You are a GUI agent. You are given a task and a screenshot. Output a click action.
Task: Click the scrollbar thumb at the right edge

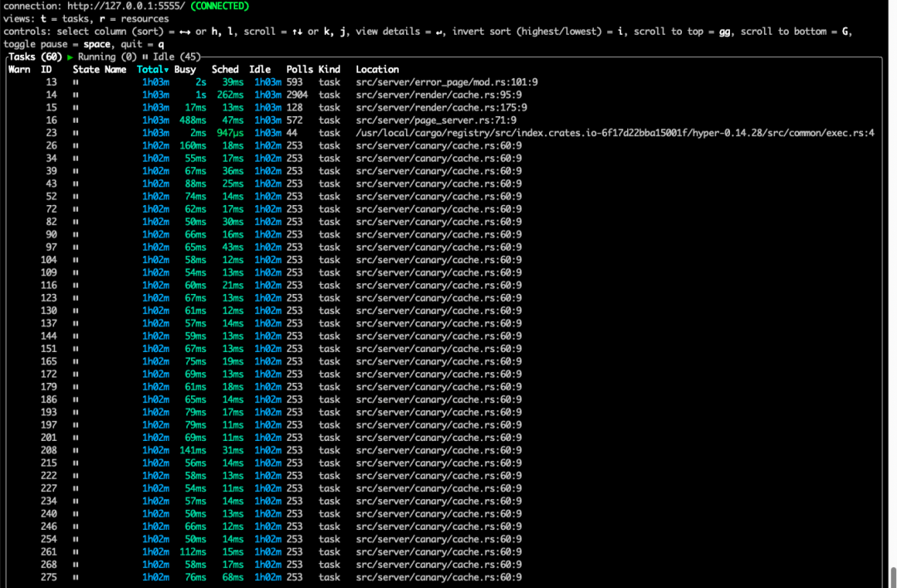[x=893, y=576]
